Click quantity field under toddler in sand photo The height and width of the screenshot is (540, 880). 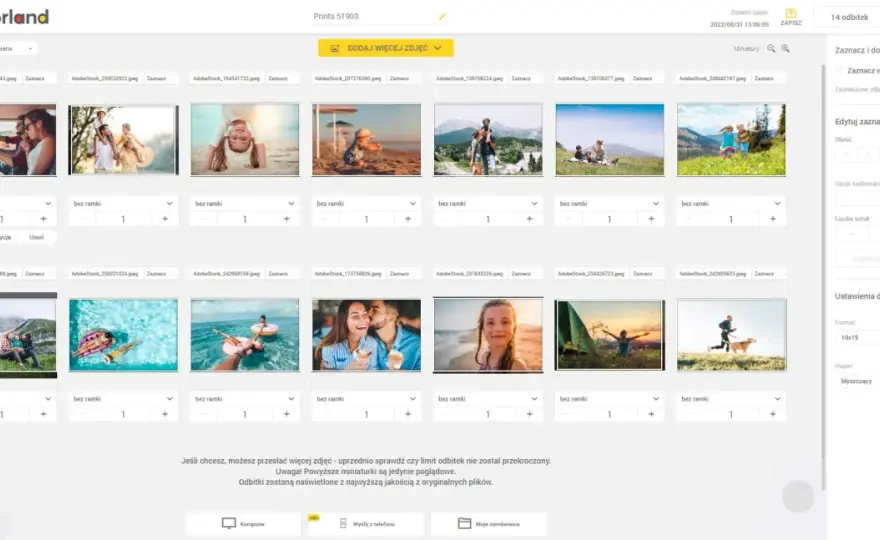(x=366, y=219)
